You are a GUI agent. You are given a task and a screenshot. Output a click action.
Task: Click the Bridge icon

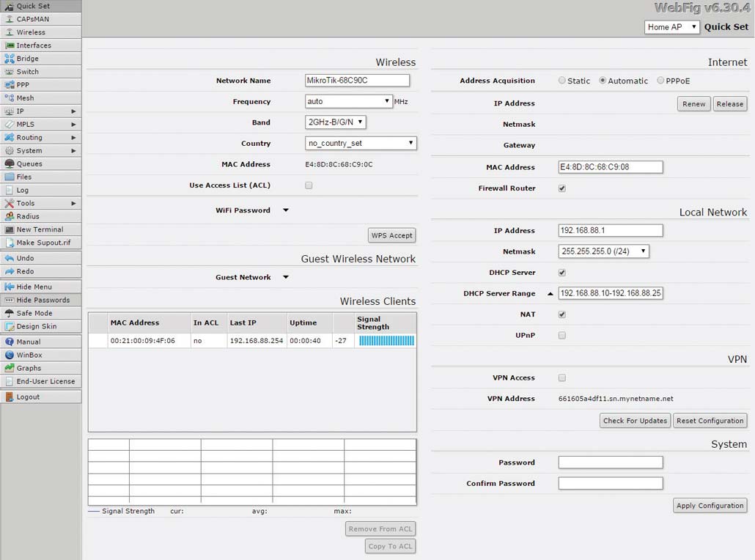[x=9, y=59]
